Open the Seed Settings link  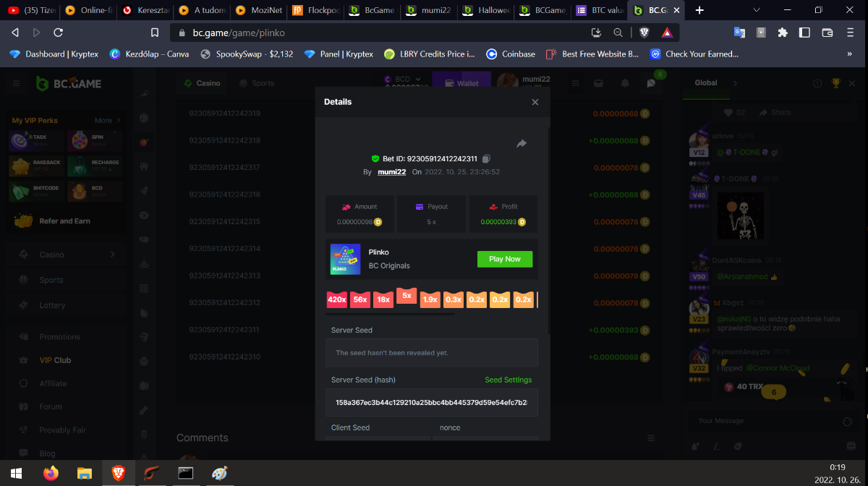coord(508,380)
